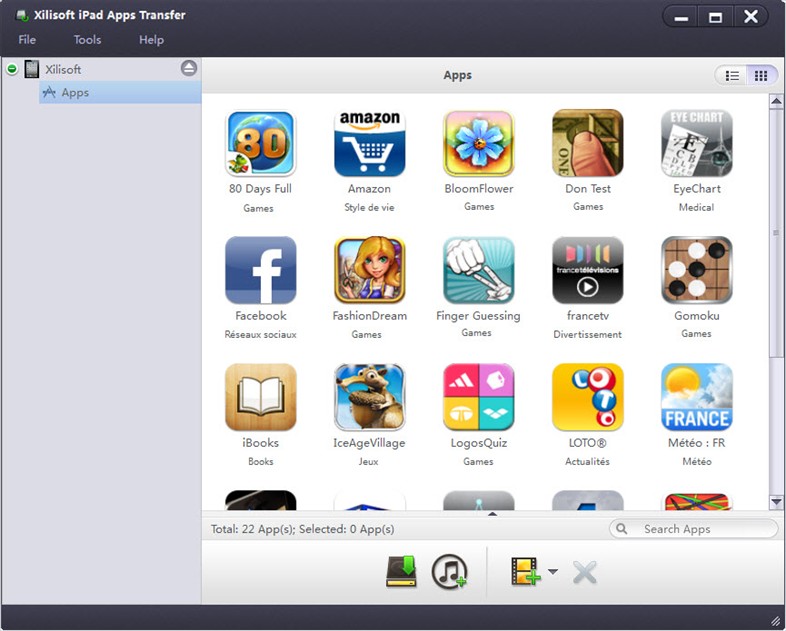
Task: Select the IceAgeVillage app icon
Action: 369,397
